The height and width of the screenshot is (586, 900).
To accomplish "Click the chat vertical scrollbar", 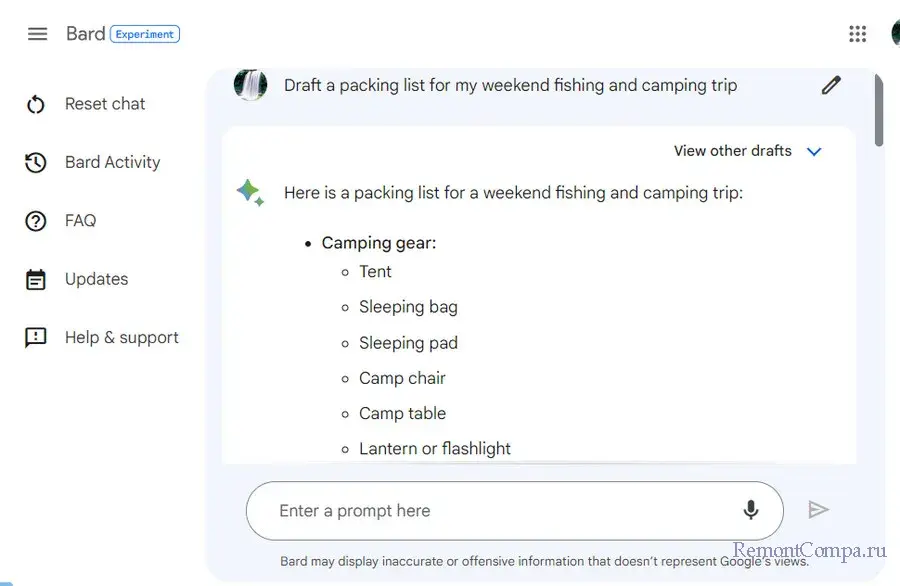I will click(879, 110).
